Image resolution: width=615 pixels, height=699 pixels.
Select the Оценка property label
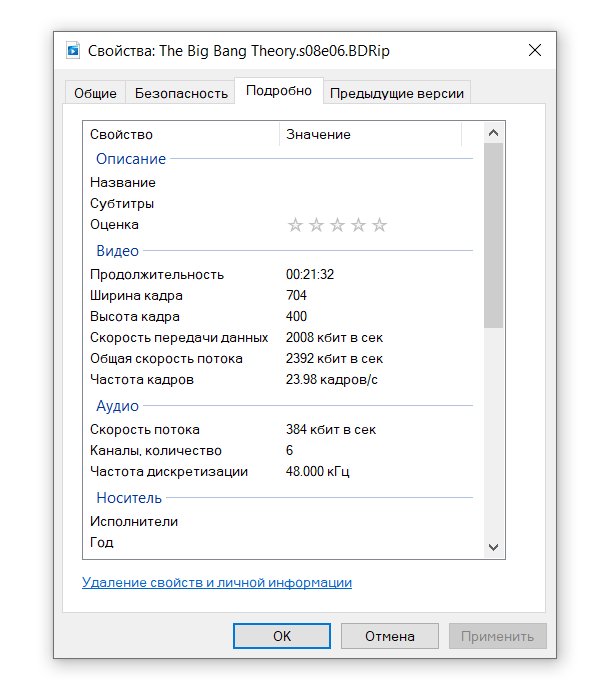tap(114, 224)
